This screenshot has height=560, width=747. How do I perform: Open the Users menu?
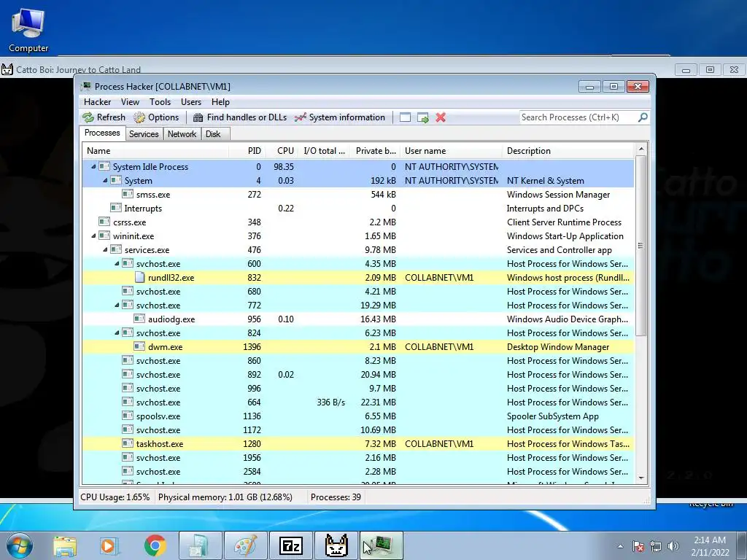pyautogui.click(x=191, y=102)
